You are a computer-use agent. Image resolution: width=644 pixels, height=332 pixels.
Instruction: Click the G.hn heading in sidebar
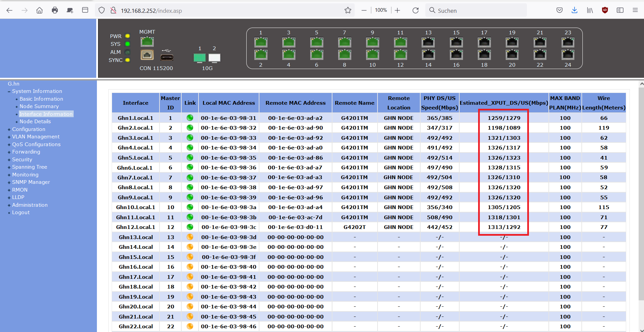[x=13, y=84]
